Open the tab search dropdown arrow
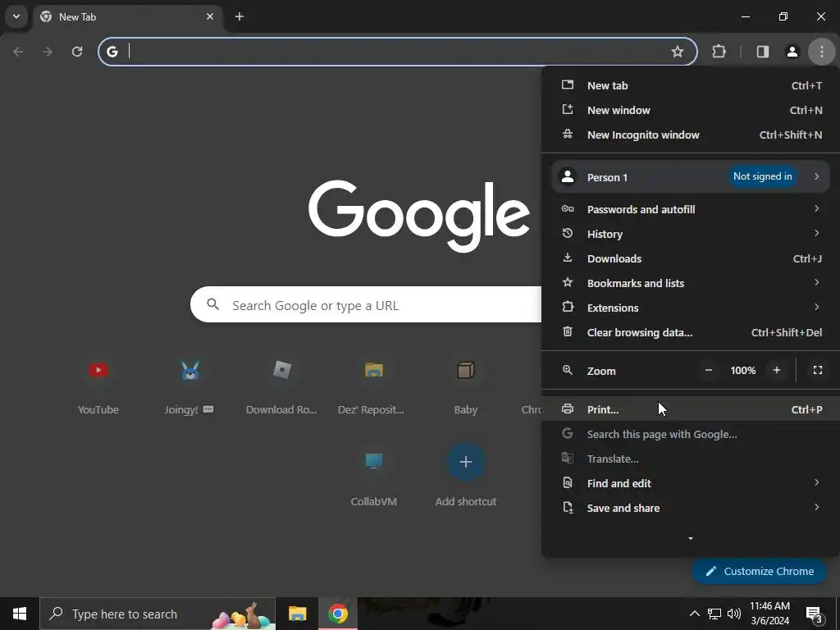Viewport: 840px width, 630px height. coord(16,16)
